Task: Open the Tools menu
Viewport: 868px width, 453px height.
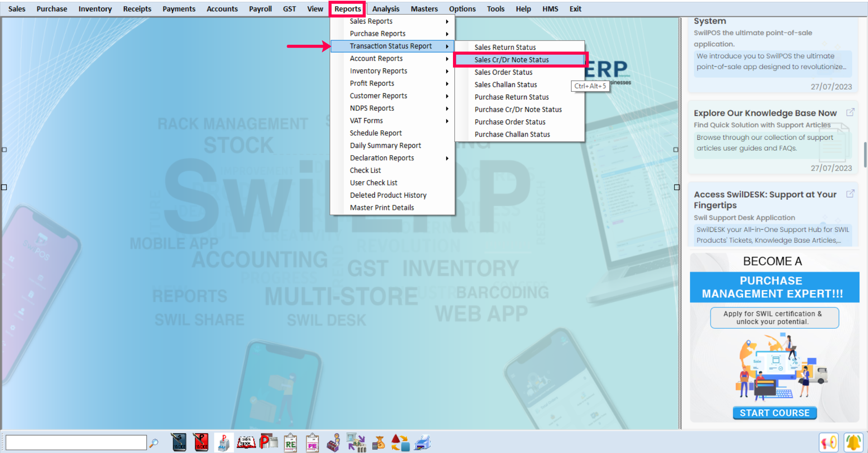Action: tap(495, 9)
